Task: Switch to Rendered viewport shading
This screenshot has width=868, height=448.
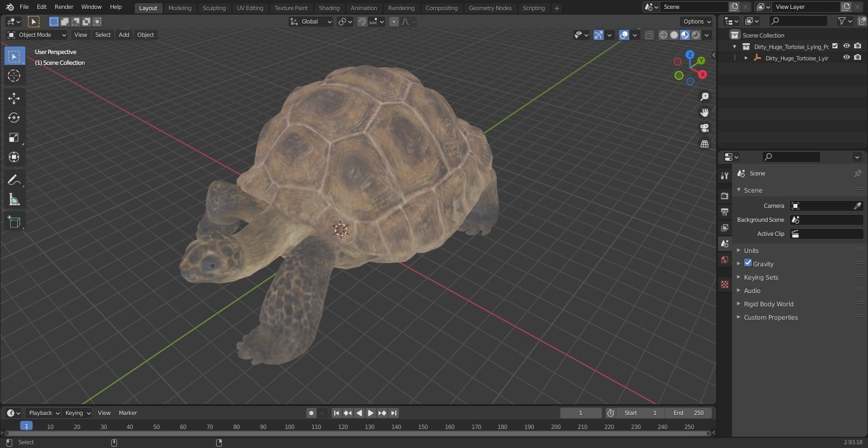Action: (x=696, y=35)
